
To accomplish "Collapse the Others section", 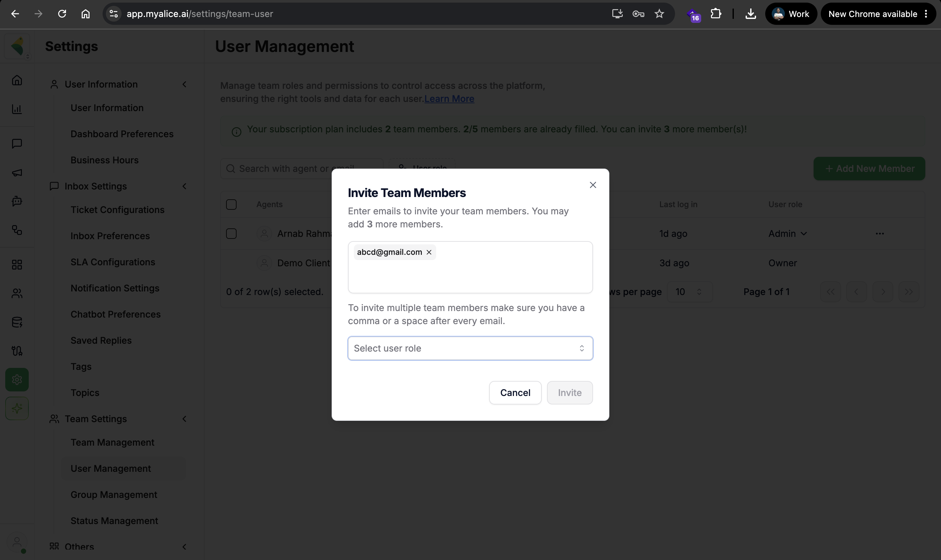I will (x=185, y=547).
